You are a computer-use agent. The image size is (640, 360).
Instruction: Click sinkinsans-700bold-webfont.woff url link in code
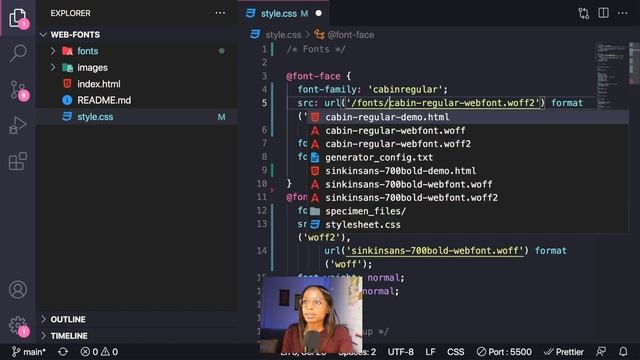click(435, 251)
